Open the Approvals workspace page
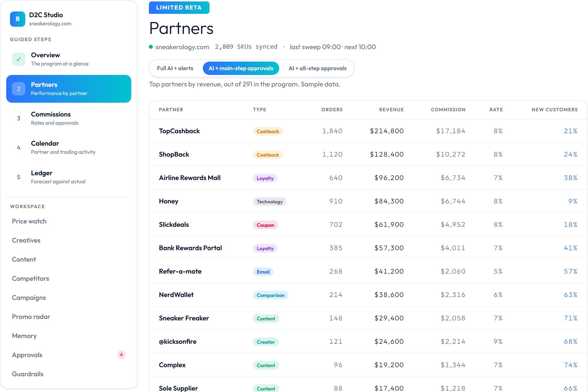 point(69,355)
